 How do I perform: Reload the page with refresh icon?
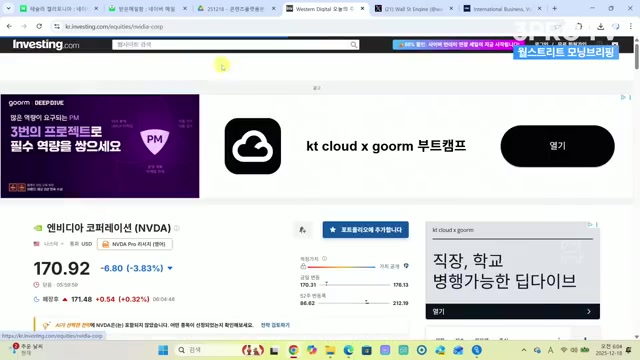tap(39, 27)
